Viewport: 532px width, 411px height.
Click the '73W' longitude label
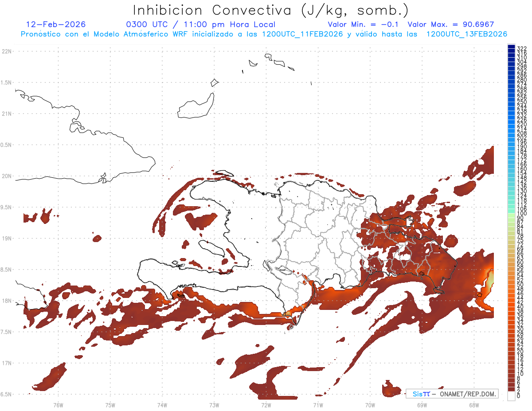pyautogui.click(x=214, y=405)
